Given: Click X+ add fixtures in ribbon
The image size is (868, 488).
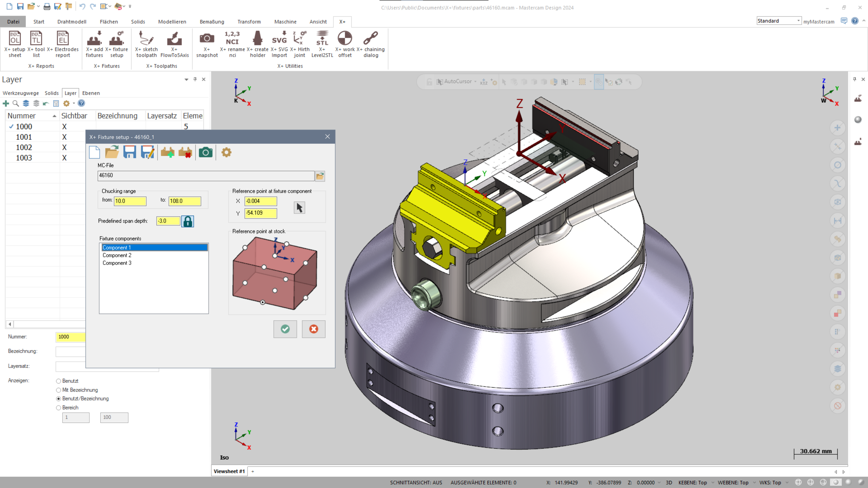Looking at the screenshot, I should pyautogui.click(x=94, y=44).
